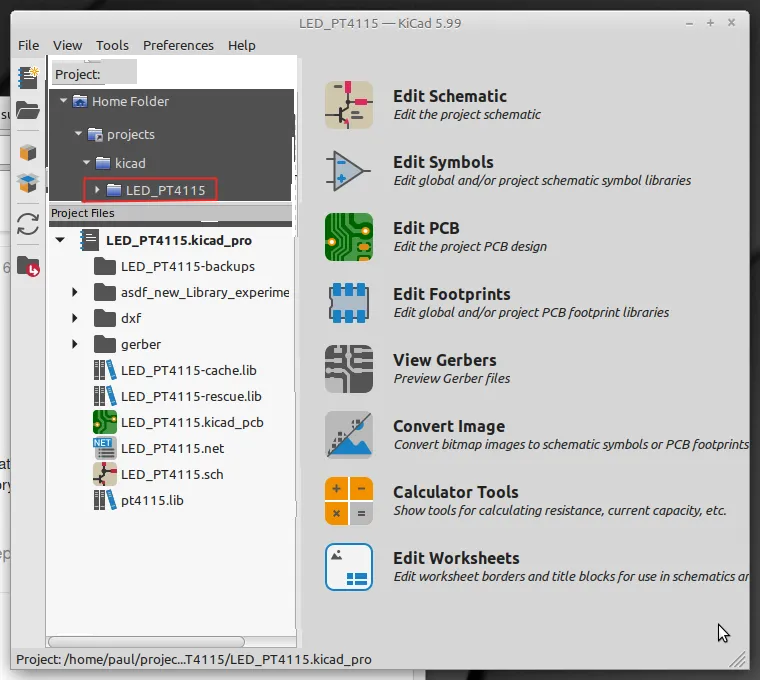760x680 pixels.
Task: Expand the gerber folder arrow
Action: pos(75,344)
